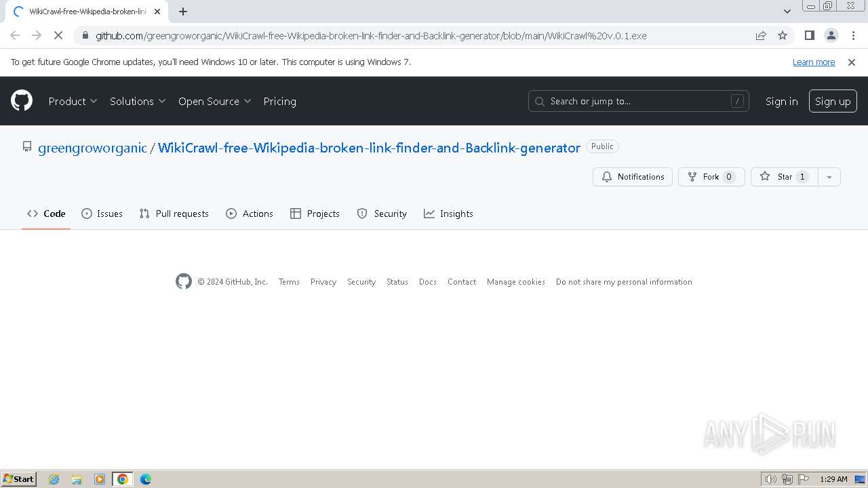Expand the Solutions menu
This screenshot has width=868, height=488.
click(138, 101)
